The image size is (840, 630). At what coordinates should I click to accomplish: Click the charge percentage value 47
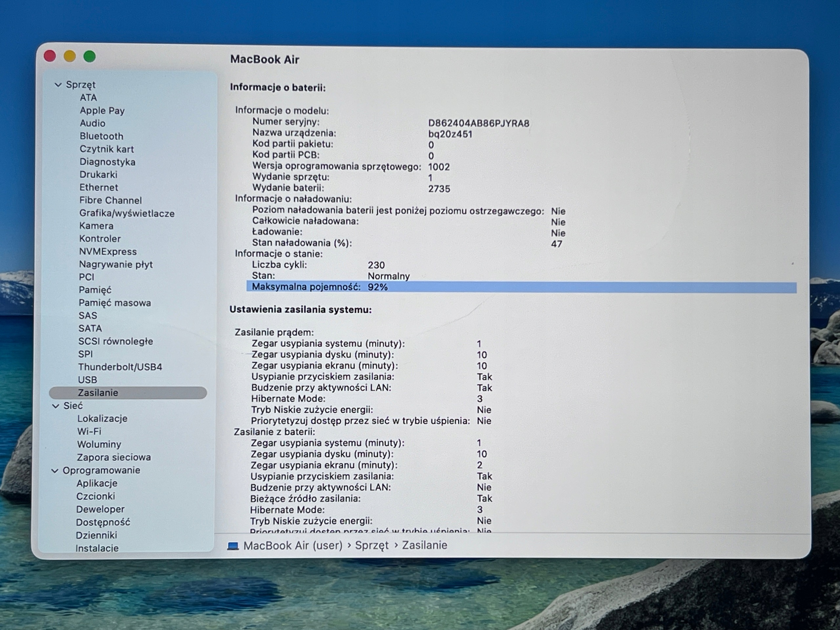pyautogui.click(x=556, y=244)
